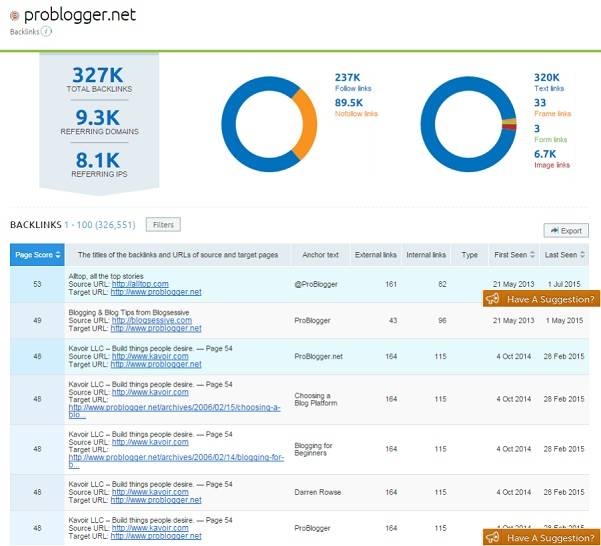Click the blue follow links donut chart
The height and width of the screenshot is (546, 601).
click(229, 124)
